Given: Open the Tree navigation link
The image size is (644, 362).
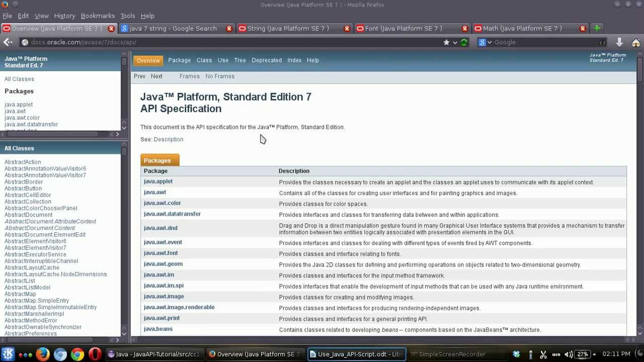Looking at the screenshot, I should [x=239, y=60].
